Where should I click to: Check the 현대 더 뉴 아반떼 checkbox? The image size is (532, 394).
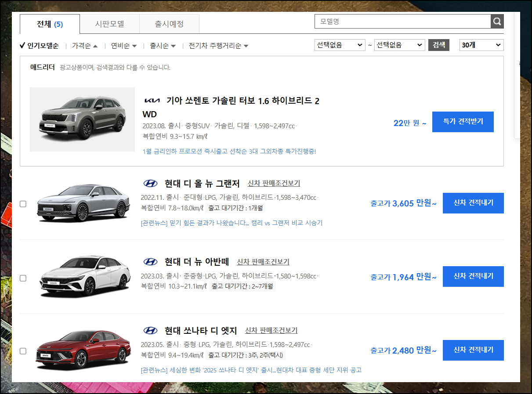coord(23,278)
